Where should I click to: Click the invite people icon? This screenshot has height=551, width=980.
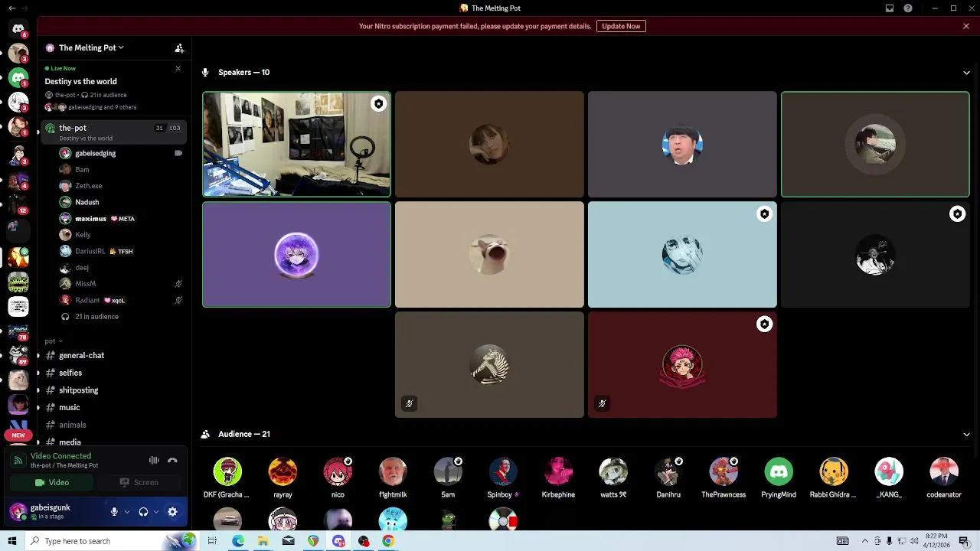pyautogui.click(x=179, y=48)
